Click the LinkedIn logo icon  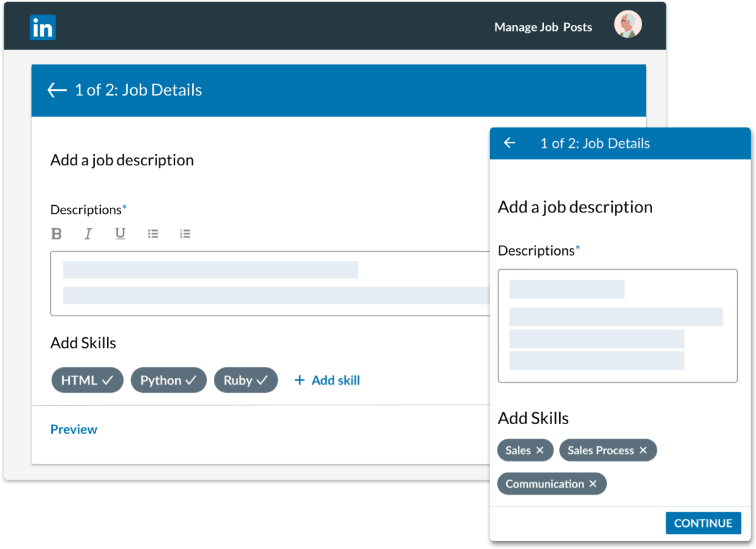click(x=43, y=27)
